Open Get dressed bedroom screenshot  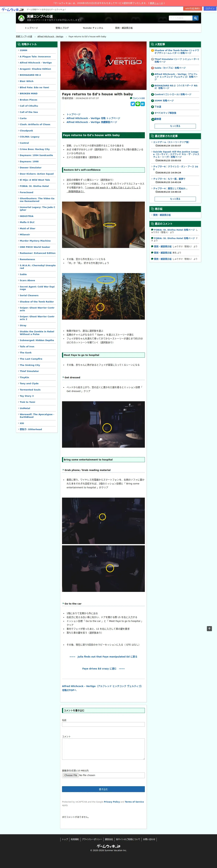(103, 424)
